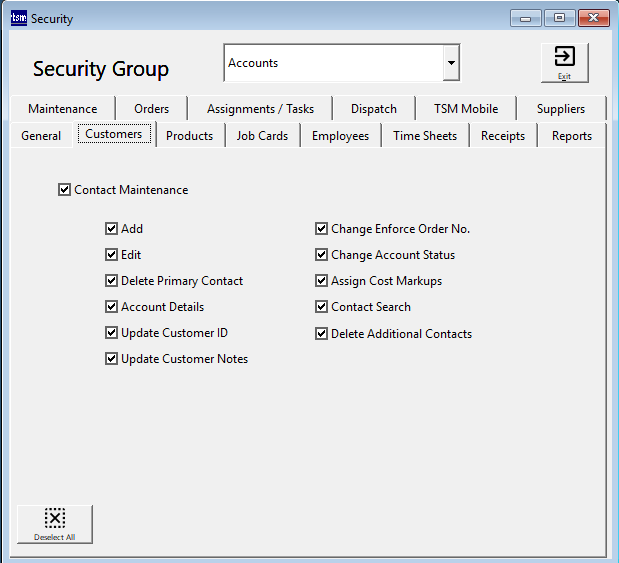Click the Accounts combo box field
The height and width of the screenshot is (563, 619).
[x=333, y=63]
